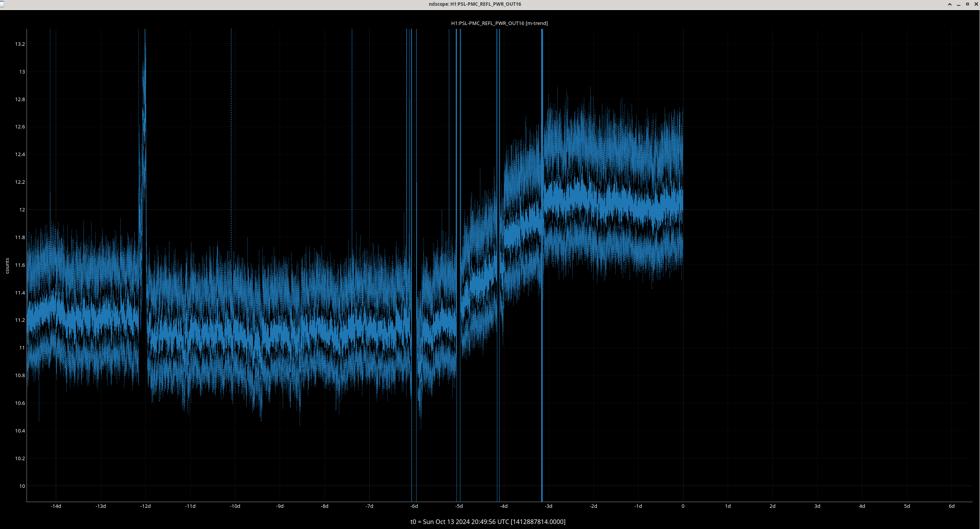Image resolution: width=980 pixels, height=529 pixels.
Task: Click the '10.6' y-axis tick label
Action: pos(20,403)
